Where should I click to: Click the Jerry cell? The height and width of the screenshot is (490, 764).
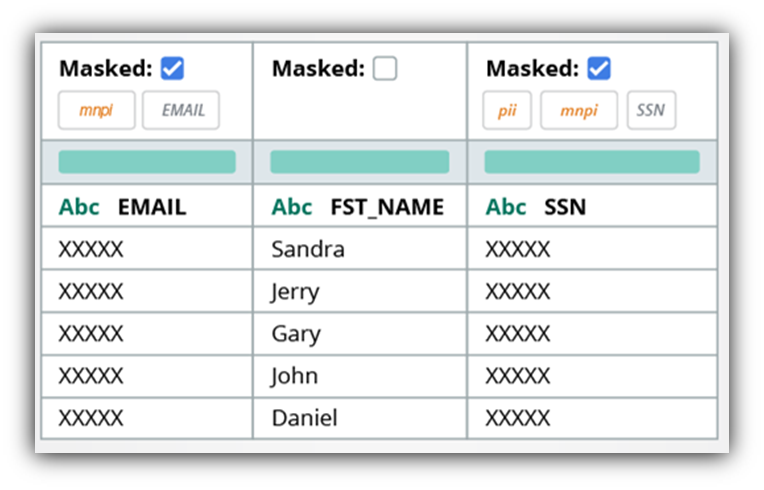point(295,292)
